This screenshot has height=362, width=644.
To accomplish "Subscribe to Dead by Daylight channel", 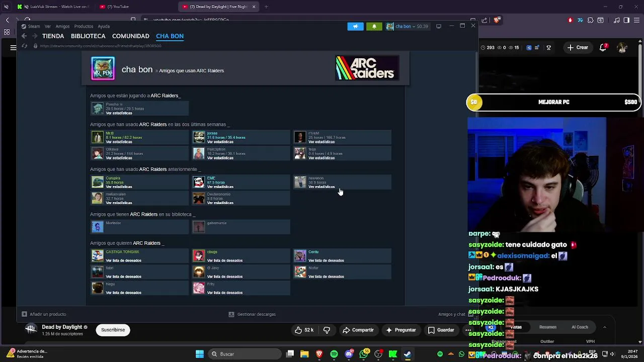I will pyautogui.click(x=113, y=330).
